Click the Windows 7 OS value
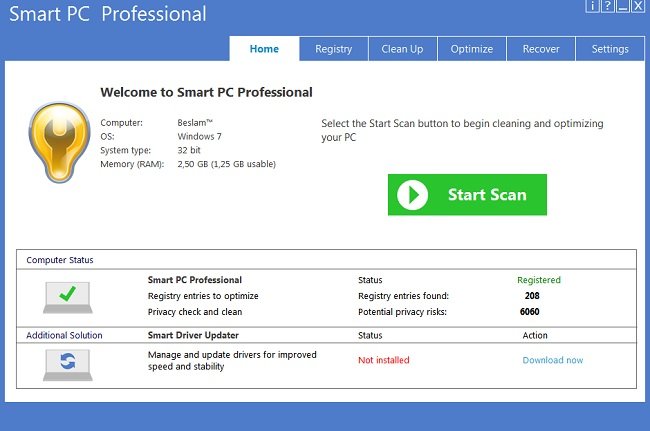Screen dimensions: 650x431 199,136
